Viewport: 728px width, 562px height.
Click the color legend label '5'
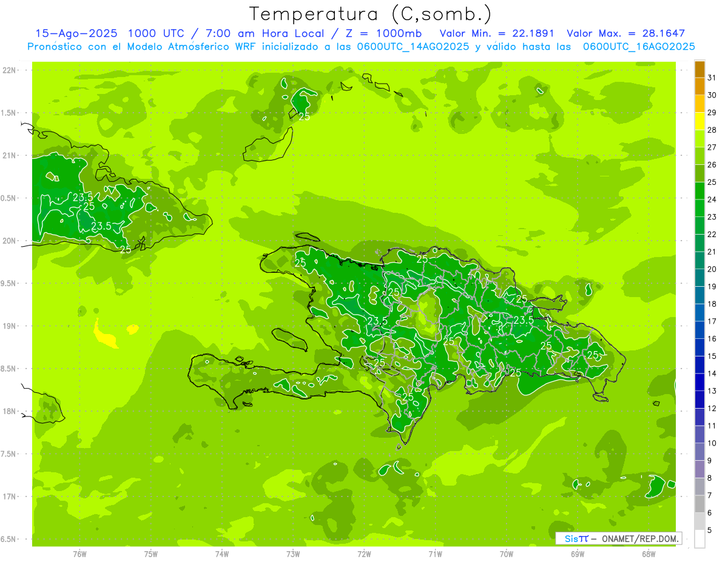[710, 530]
